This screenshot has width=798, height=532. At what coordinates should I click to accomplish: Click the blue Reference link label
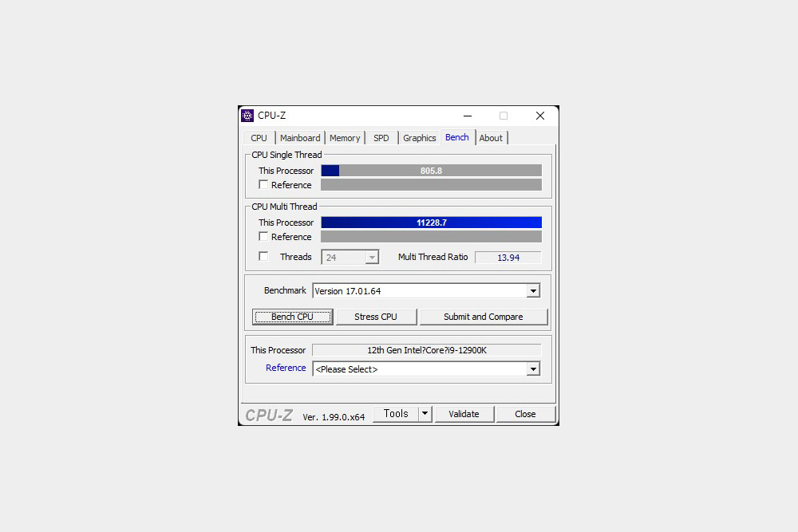[x=286, y=368]
